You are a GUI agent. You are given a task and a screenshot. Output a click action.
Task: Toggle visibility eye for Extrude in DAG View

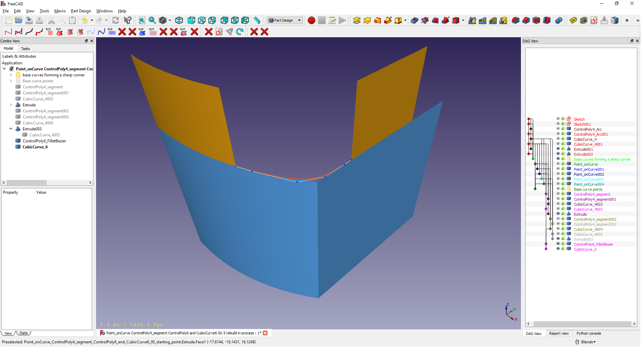tap(558, 214)
